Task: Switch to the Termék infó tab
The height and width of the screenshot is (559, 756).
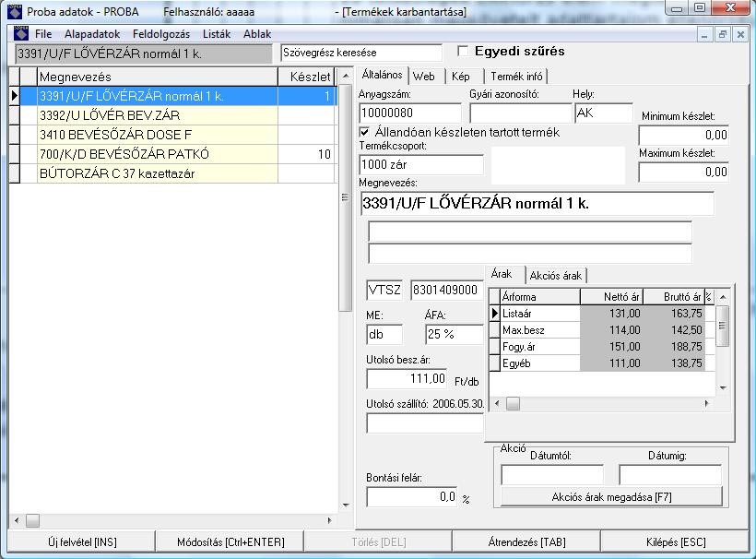Action: tap(516, 77)
